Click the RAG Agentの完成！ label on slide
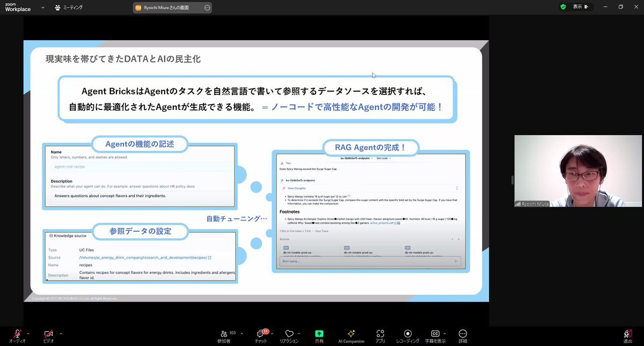The image size is (644, 346). pyautogui.click(x=370, y=147)
